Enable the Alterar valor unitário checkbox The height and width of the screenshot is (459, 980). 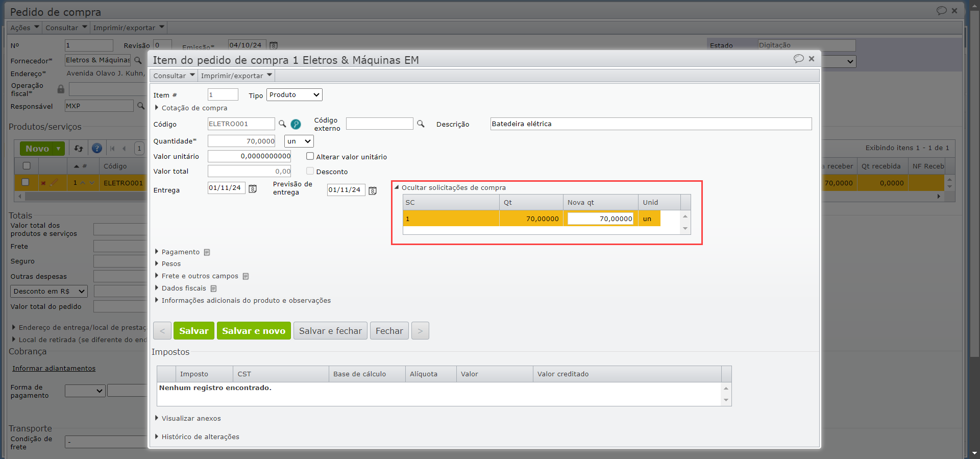pyautogui.click(x=310, y=156)
